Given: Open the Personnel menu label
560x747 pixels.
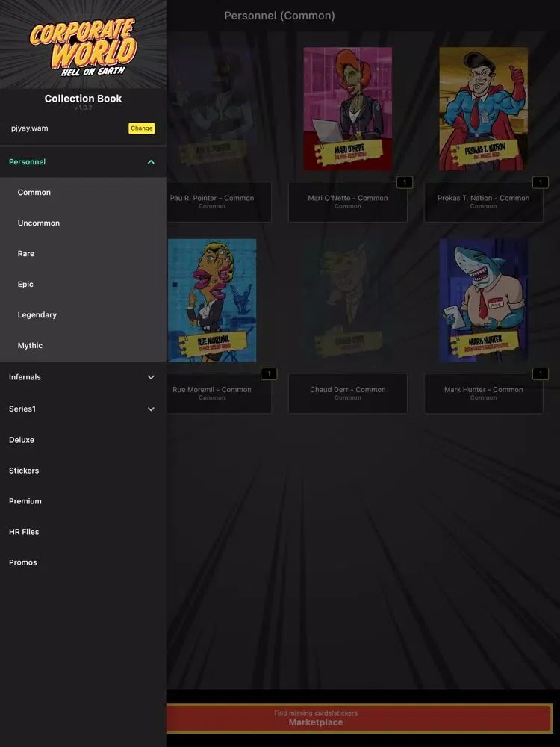Looking at the screenshot, I should 27,162.
